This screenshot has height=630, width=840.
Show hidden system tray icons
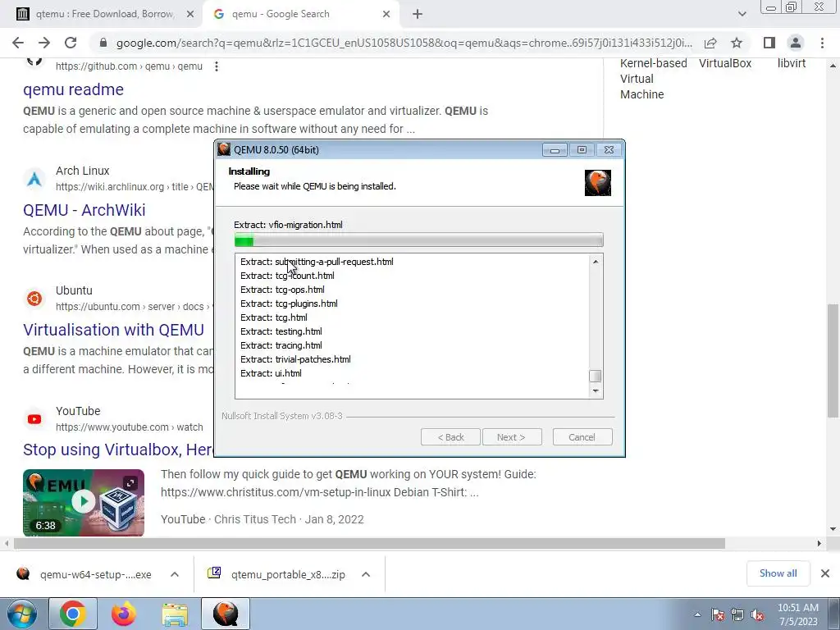click(x=697, y=615)
